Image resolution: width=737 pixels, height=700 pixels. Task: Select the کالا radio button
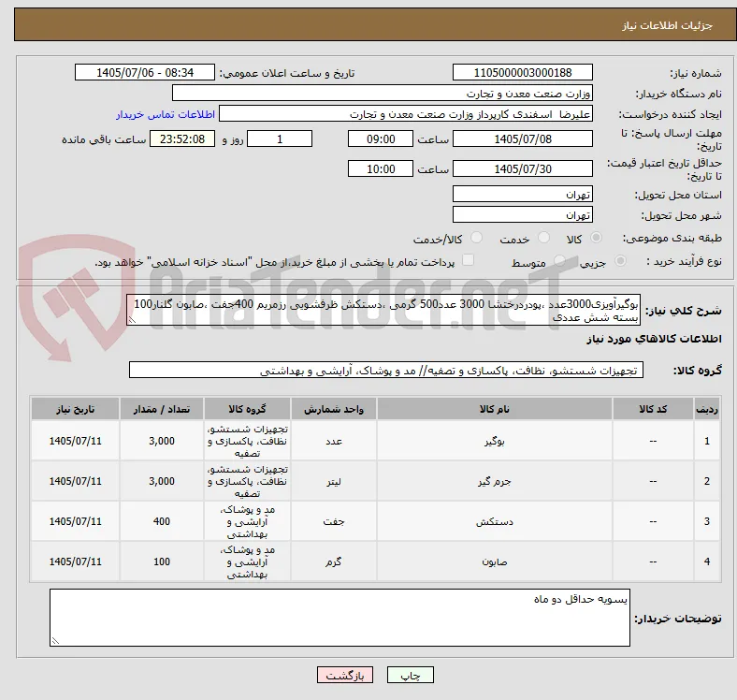pyautogui.click(x=596, y=238)
